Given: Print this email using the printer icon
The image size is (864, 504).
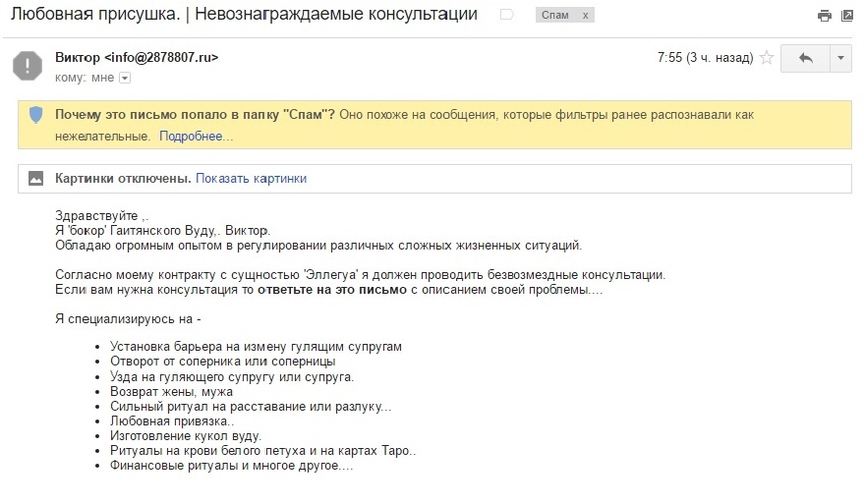Looking at the screenshot, I should pyautogui.click(x=824, y=16).
